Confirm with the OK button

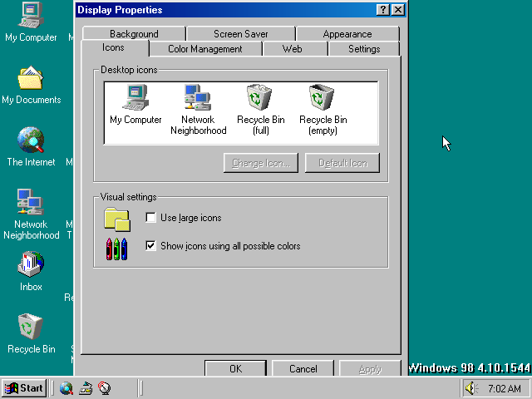point(235,368)
